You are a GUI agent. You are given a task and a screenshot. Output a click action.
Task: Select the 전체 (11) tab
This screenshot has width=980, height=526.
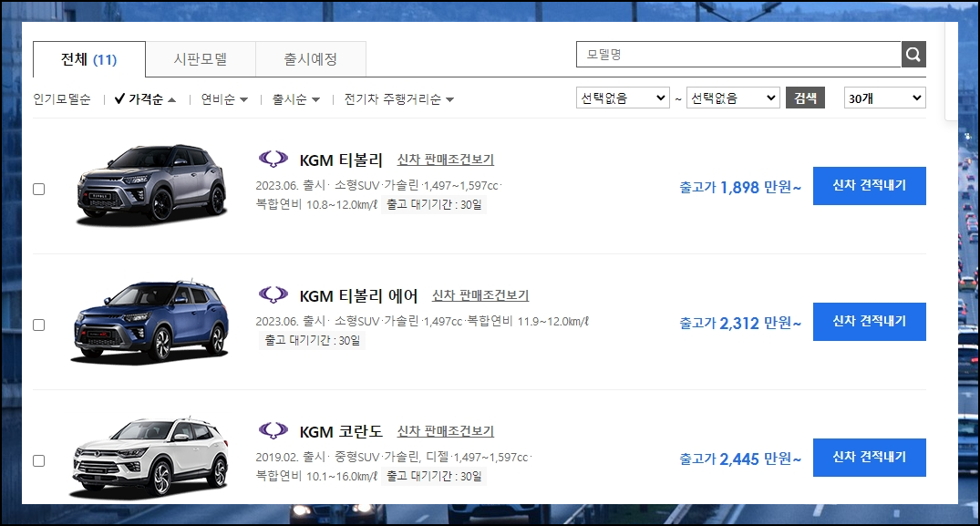[x=88, y=59]
